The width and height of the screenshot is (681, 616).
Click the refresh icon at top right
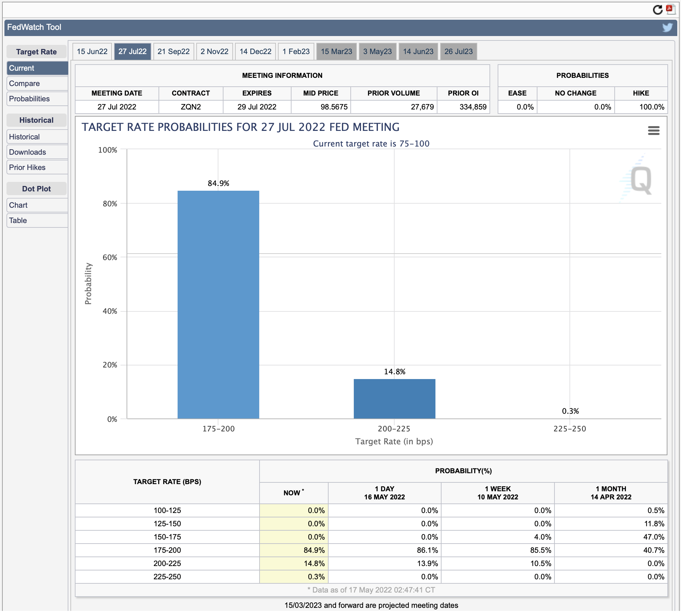(658, 10)
